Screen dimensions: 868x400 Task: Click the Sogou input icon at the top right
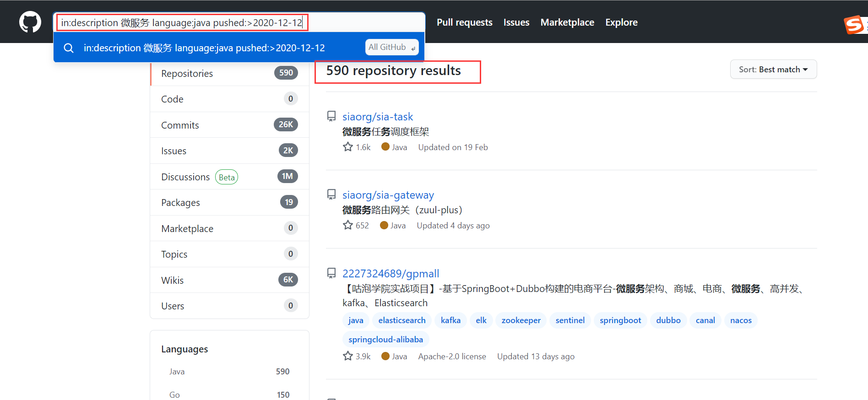854,25
